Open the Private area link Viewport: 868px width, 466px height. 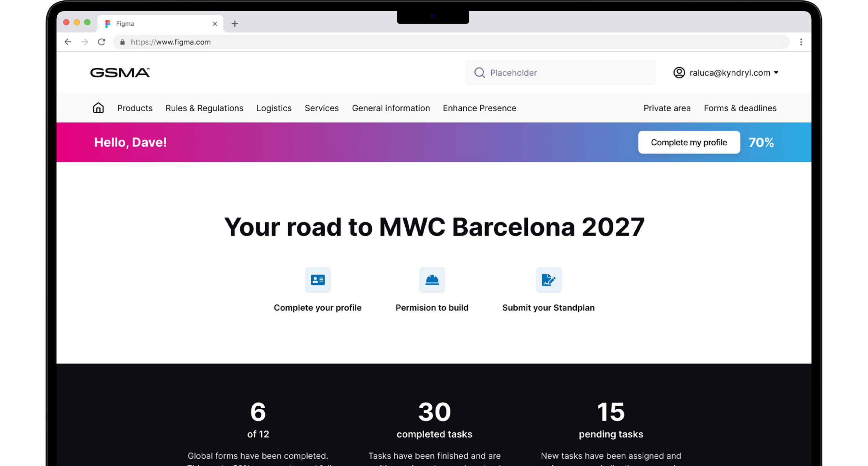click(667, 108)
